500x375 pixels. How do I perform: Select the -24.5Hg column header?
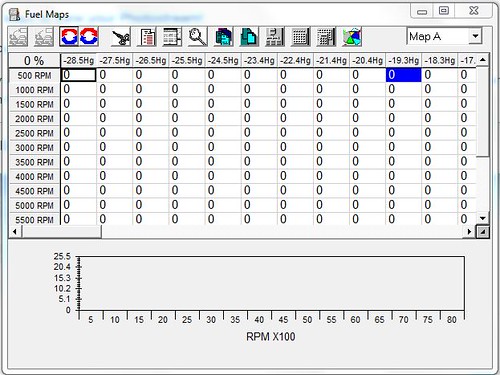click(x=223, y=61)
